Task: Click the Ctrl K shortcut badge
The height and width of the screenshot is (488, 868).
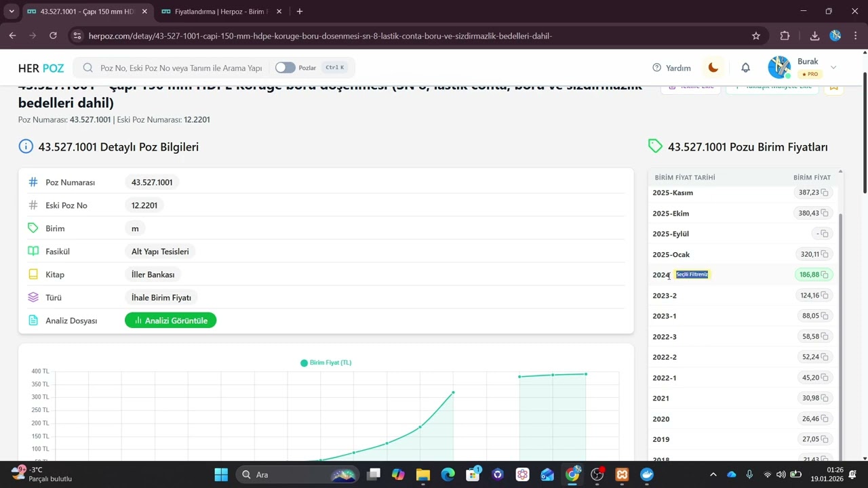Action: coord(334,68)
